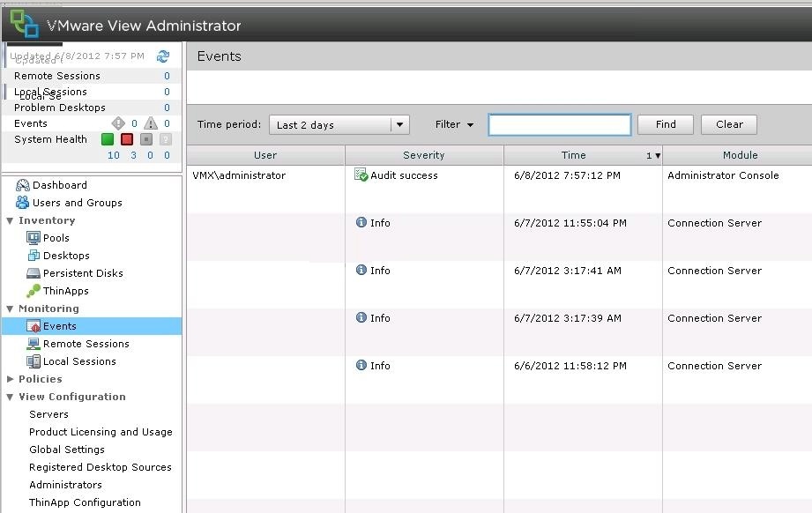812x513 pixels.
Task: Click the Dashboard gauge icon
Action: (x=23, y=185)
